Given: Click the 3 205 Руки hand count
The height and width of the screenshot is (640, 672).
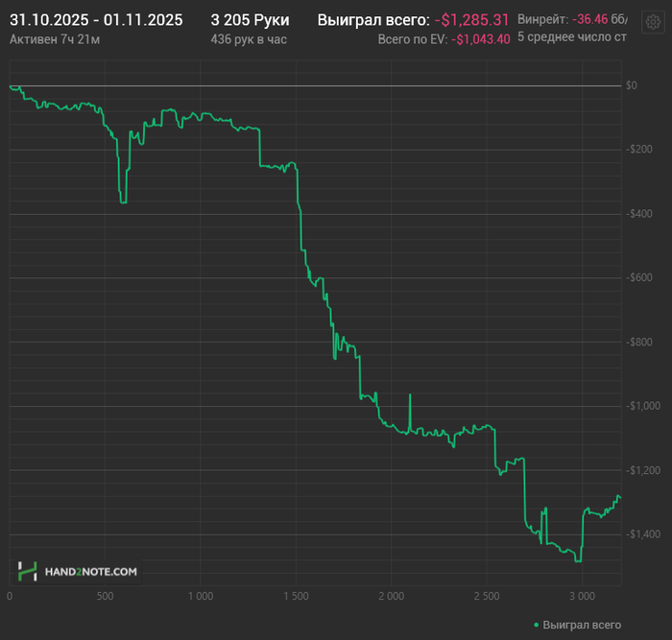Looking at the screenshot, I should coord(250,20).
